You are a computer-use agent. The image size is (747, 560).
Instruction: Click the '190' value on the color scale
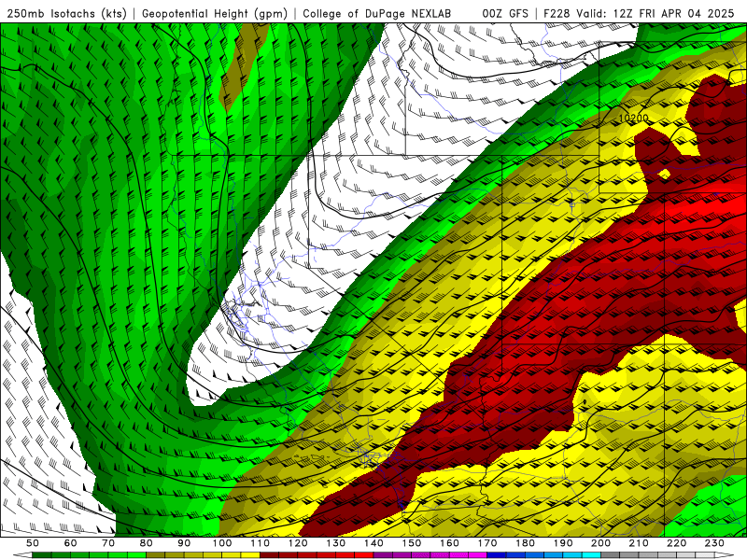click(563, 543)
